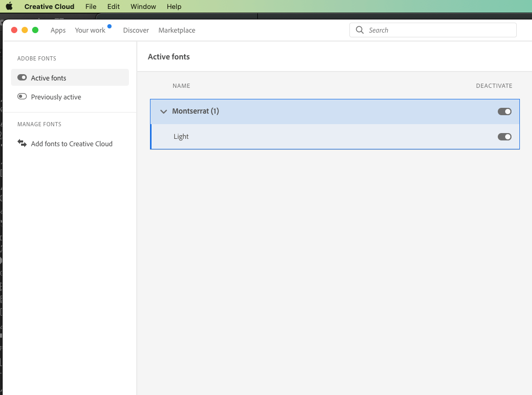
Task: Open the Apple menu
Action: (9, 6)
